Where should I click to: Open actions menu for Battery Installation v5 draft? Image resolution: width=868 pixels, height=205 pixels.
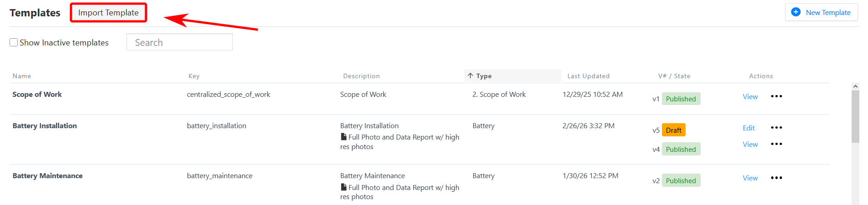(776, 128)
